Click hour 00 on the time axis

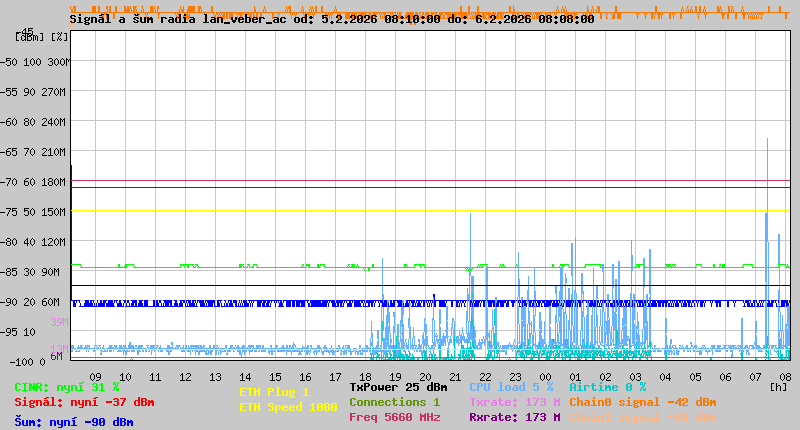click(x=546, y=377)
